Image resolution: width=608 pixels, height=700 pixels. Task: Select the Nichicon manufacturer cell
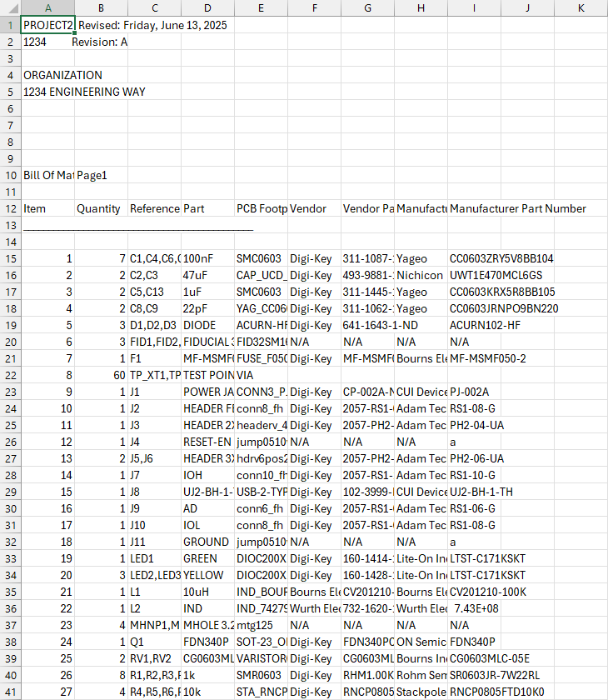(x=421, y=275)
